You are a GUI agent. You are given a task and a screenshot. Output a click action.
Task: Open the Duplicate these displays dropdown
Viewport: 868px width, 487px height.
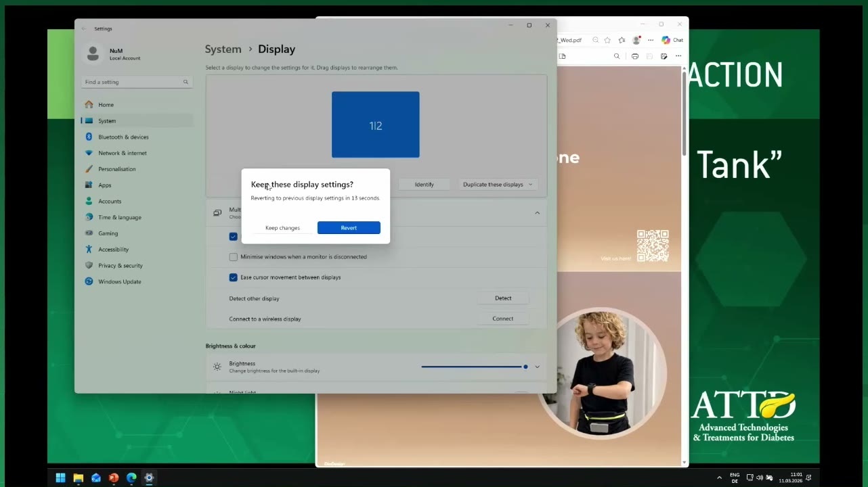click(x=498, y=185)
